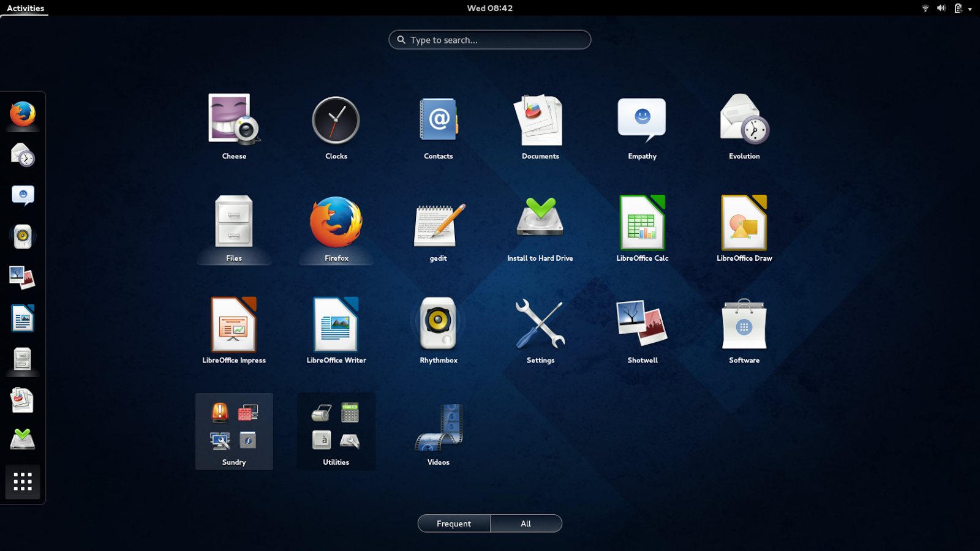The width and height of the screenshot is (980, 551).
Task: Open the gedit text editor
Action: pyautogui.click(x=437, y=222)
